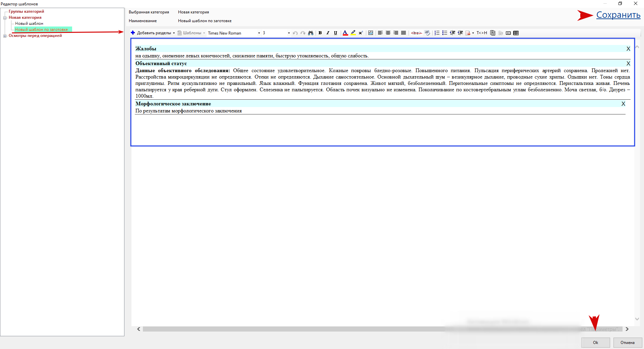Click the vertical scrollbar down arrow

(x=637, y=319)
